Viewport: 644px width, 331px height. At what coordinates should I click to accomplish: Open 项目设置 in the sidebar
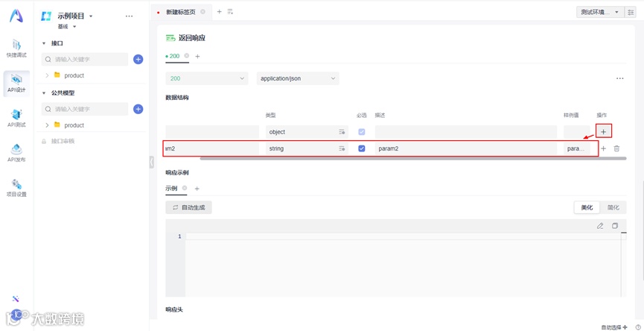coord(16,188)
